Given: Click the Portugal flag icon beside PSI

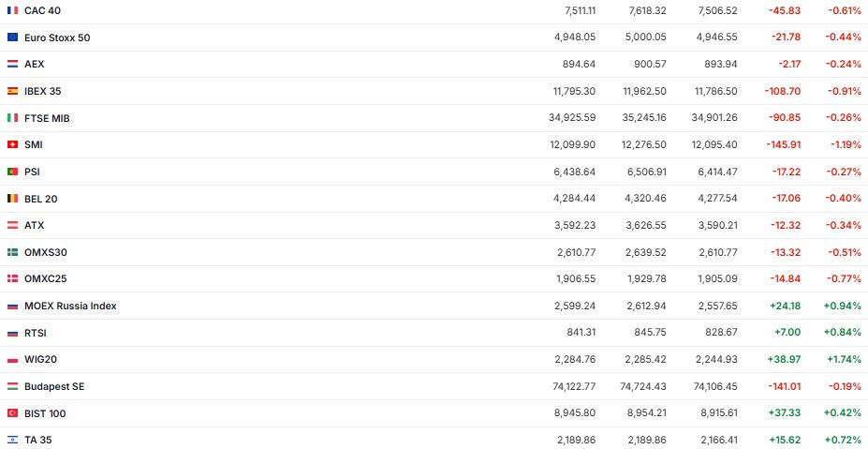Looking at the screenshot, I should (x=12, y=172).
